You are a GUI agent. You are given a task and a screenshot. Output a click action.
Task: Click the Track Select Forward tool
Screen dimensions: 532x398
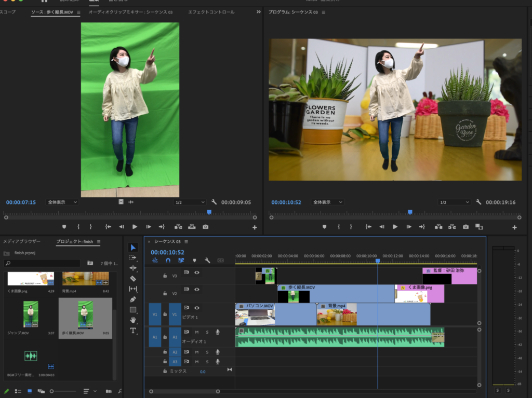click(133, 258)
